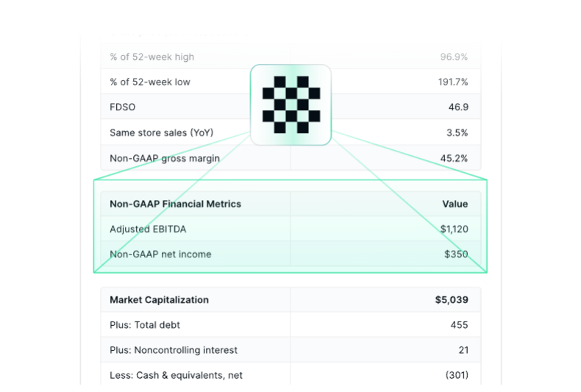Select the 455 total debt value
This screenshot has height=392, width=581.
[459, 324]
